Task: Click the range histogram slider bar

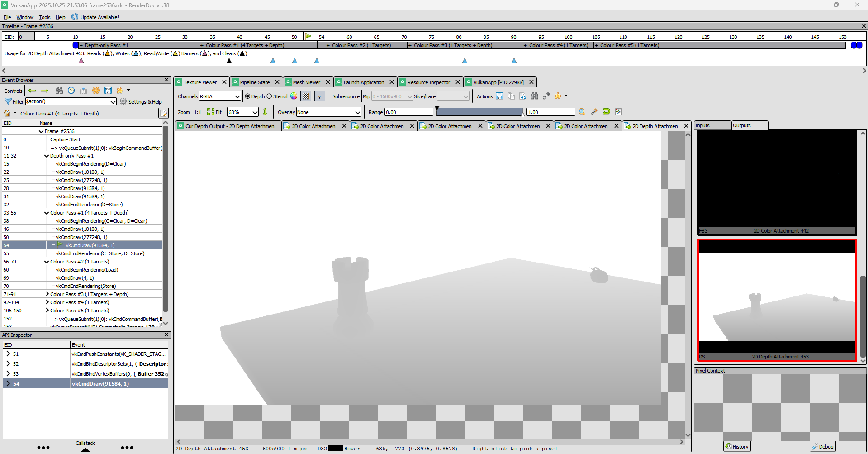Action: point(479,112)
